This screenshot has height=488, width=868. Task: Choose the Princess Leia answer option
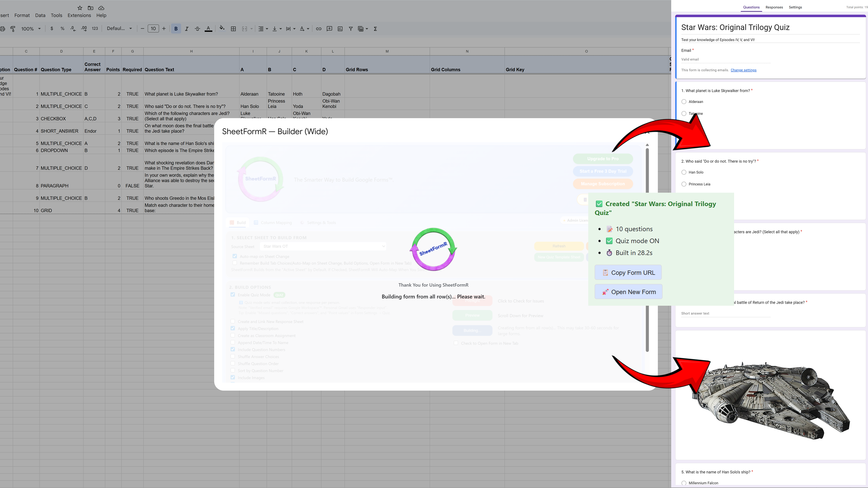[x=684, y=184]
